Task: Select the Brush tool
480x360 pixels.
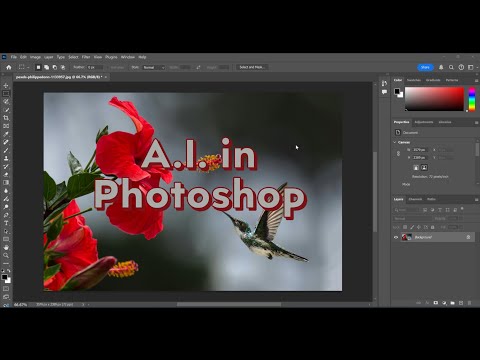Action: point(6,150)
